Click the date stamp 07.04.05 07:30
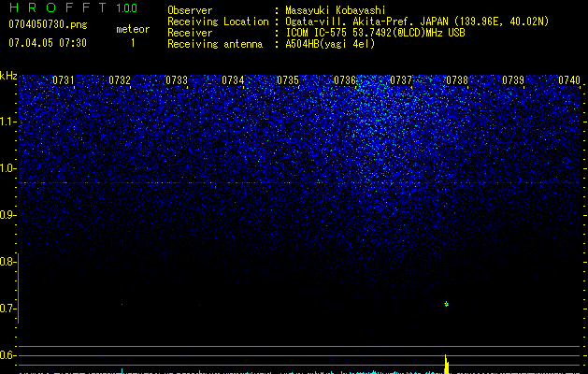This screenshot has width=588, height=374. (x=48, y=43)
